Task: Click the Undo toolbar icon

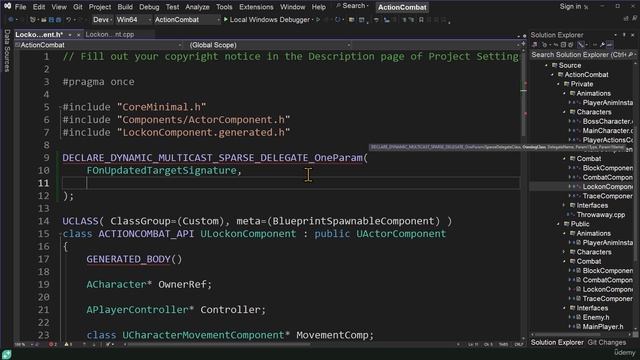Action: click(x=69, y=20)
